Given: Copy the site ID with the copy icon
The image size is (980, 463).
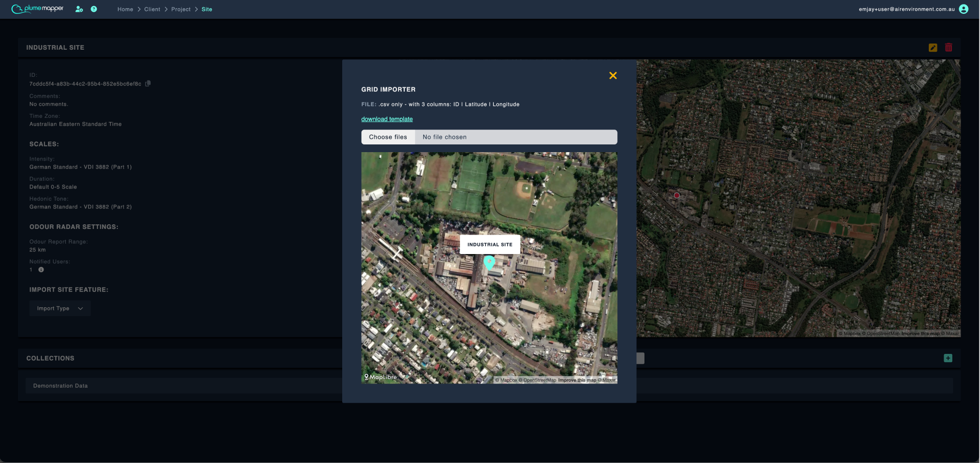Looking at the screenshot, I should (x=148, y=83).
